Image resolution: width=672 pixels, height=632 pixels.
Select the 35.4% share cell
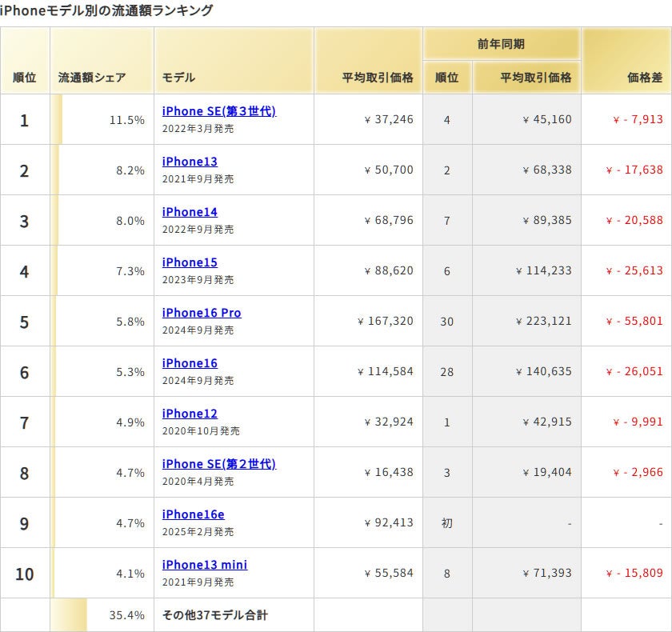[x=102, y=615]
